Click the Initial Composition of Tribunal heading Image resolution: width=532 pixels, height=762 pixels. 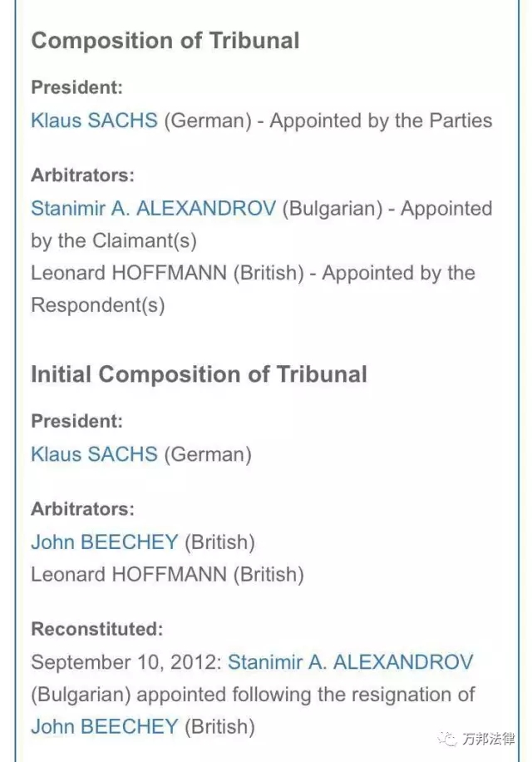click(x=199, y=374)
